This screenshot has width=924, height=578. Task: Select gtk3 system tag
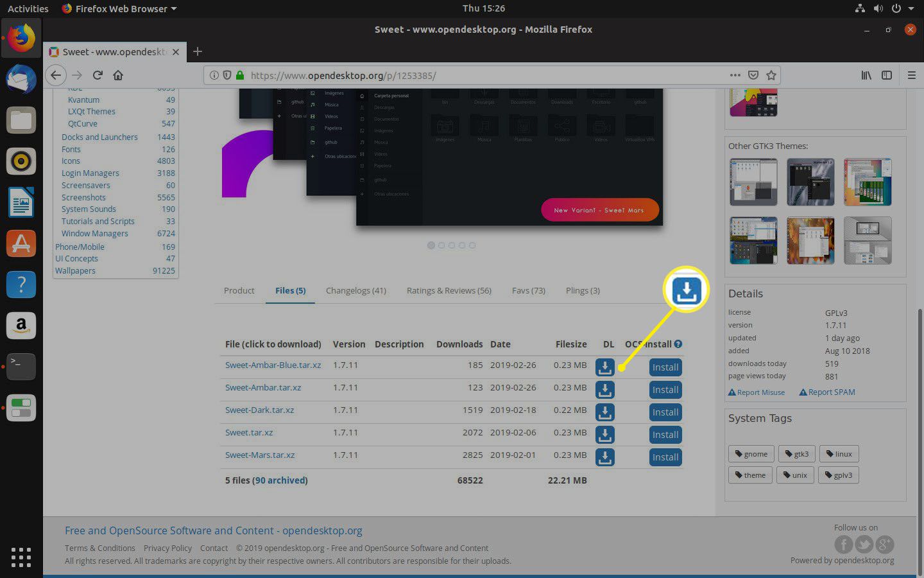pyautogui.click(x=797, y=453)
